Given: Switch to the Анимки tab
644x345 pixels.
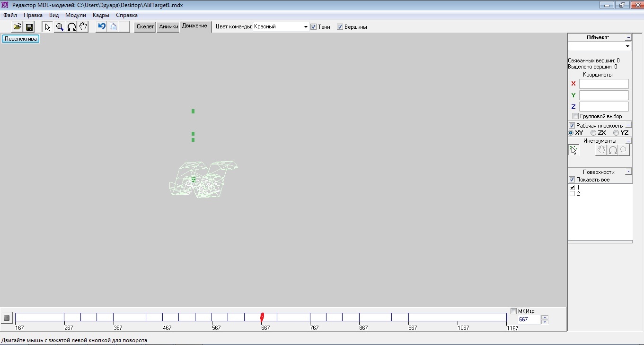Looking at the screenshot, I should pyautogui.click(x=168, y=27).
